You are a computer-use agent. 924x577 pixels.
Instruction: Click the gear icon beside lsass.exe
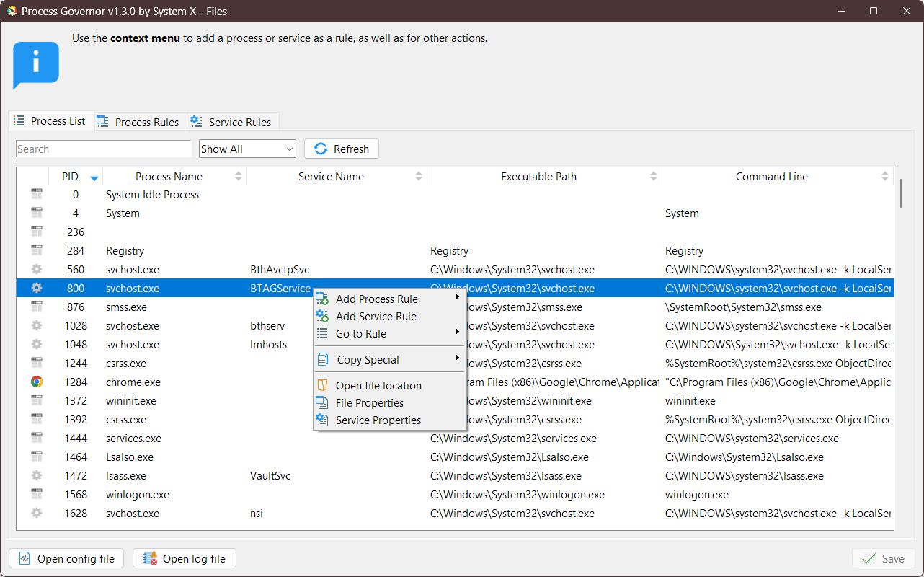37,475
